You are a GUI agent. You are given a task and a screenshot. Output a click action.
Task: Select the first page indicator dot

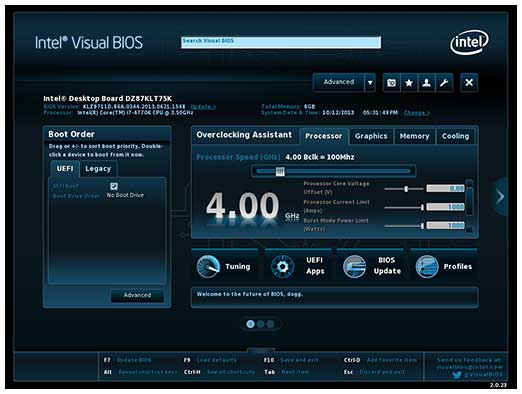[250, 324]
